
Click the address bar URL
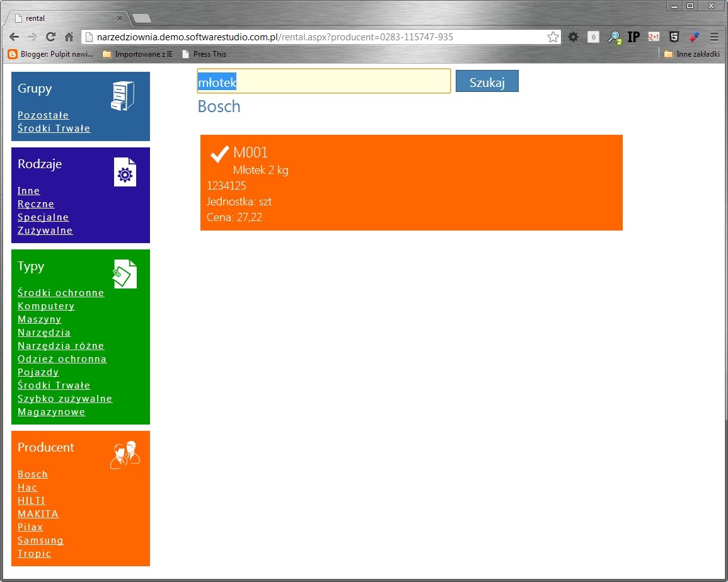[x=275, y=37]
